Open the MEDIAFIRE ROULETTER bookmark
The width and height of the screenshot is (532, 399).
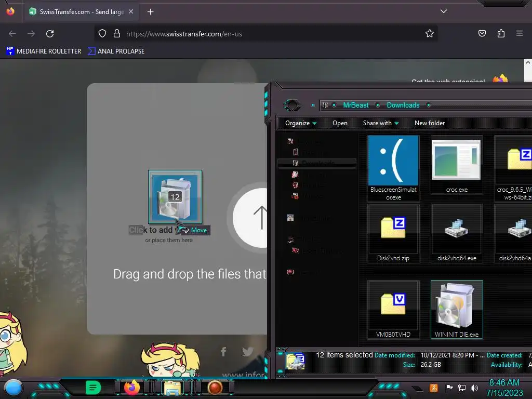pos(44,51)
